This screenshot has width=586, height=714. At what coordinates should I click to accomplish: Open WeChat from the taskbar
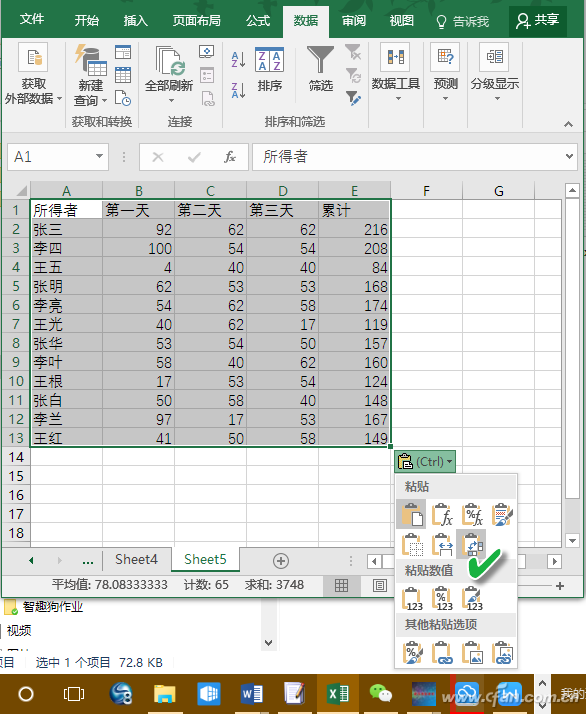pos(381,694)
